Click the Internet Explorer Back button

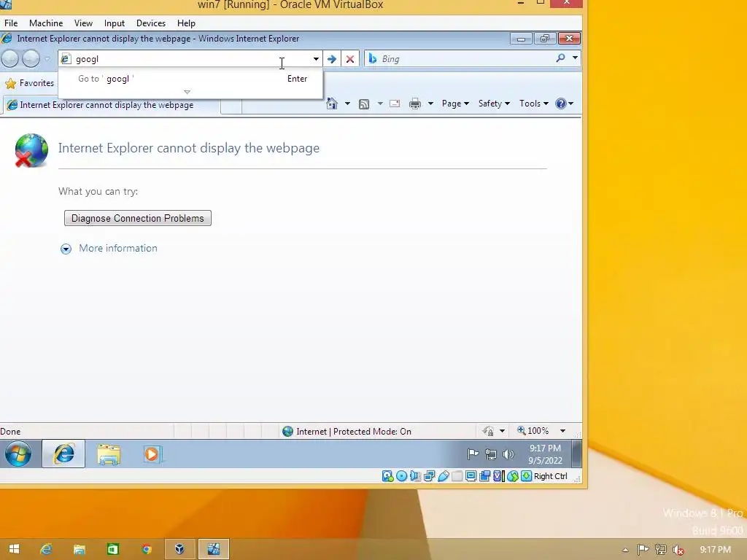pyautogui.click(x=10, y=58)
